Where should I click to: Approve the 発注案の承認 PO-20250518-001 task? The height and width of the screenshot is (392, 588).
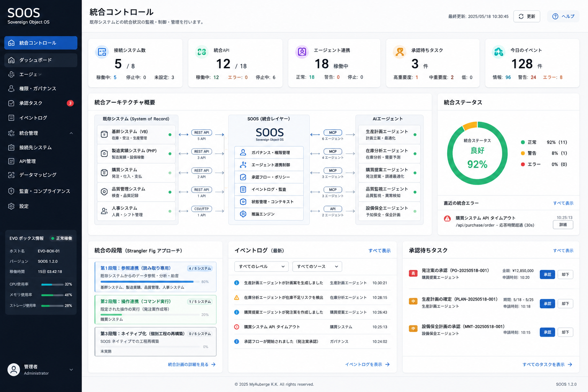(547, 274)
